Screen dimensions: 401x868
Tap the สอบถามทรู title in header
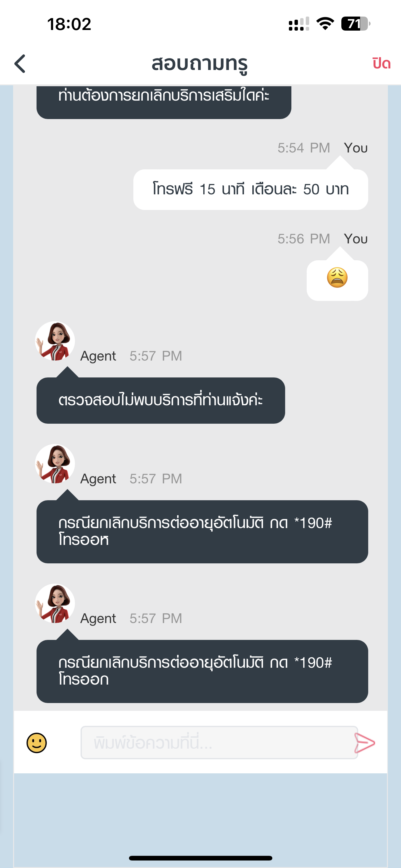coord(200,63)
